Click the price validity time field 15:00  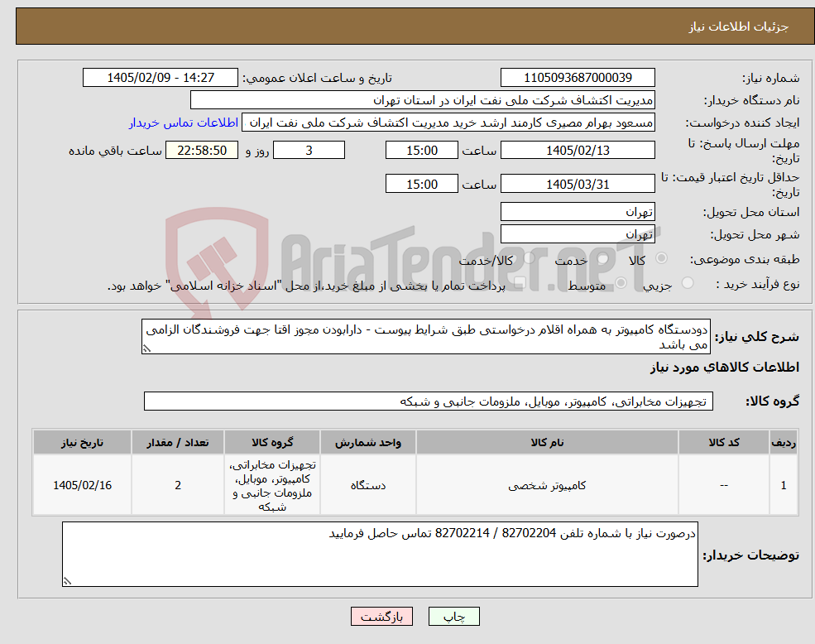point(421,184)
